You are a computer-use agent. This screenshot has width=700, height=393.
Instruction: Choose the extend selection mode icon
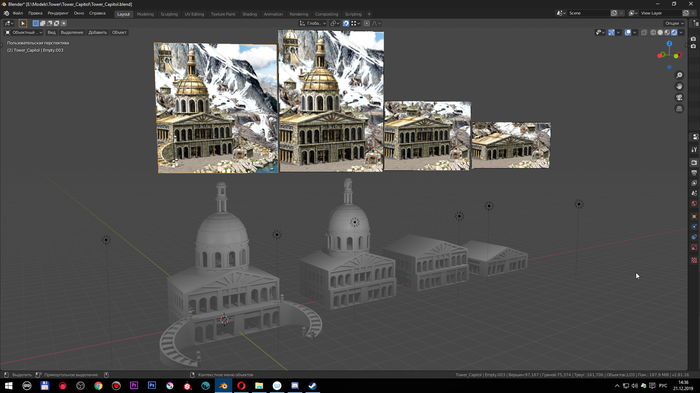[x=42, y=23]
